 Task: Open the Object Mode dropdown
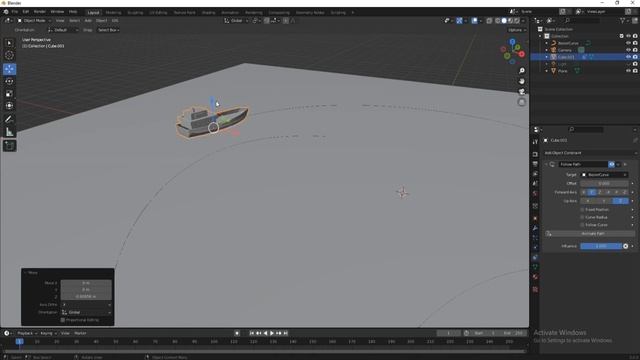click(x=34, y=20)
